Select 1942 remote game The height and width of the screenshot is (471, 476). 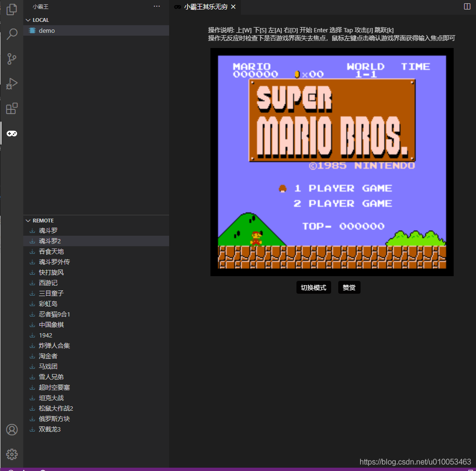coord(96,336)
